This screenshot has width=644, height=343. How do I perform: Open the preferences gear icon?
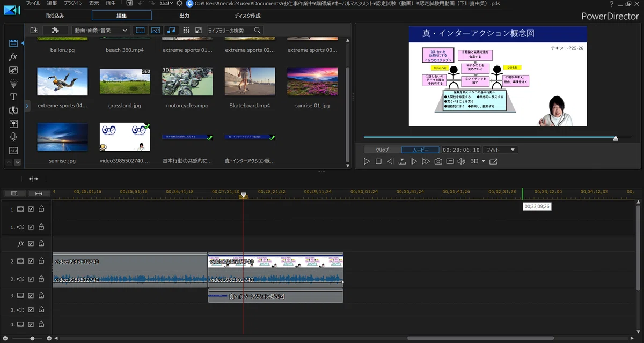point(179,3)
